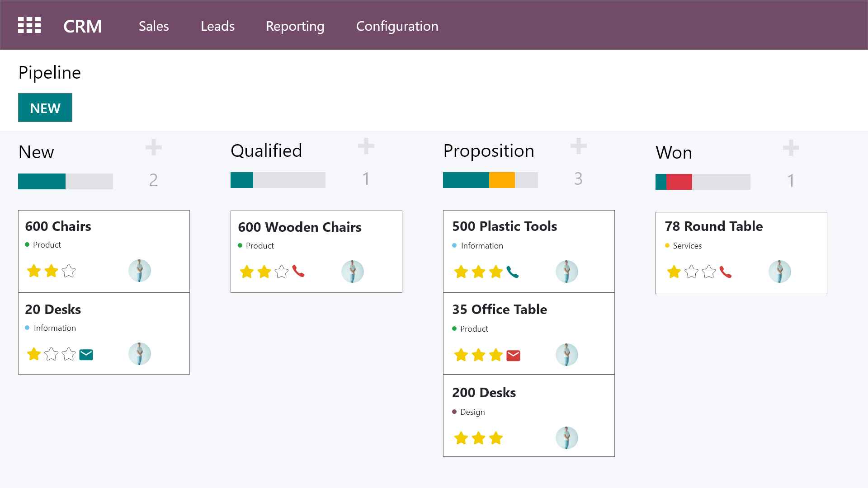Go to the Leads menu
The width and height of the screenshot is (868, 488).
[x=217, y=26]
